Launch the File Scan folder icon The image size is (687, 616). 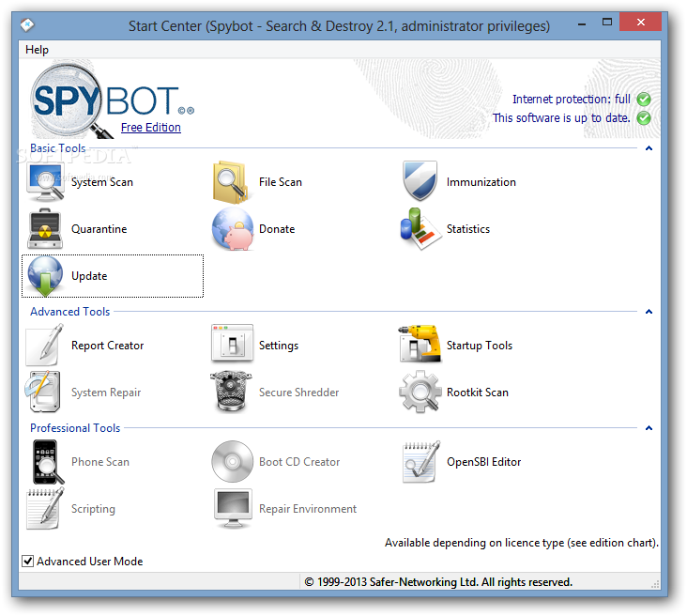[x=231, y=182]
